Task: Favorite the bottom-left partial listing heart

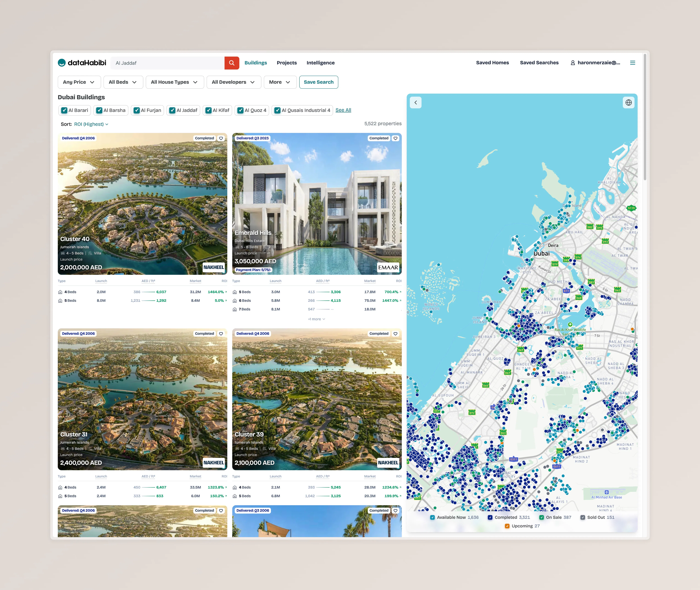Action: coord(221,510)
